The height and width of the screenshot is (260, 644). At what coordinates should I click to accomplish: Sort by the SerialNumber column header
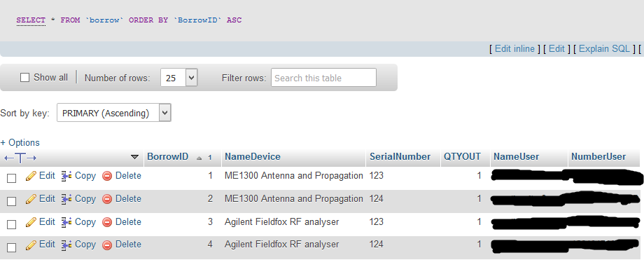(400, 156)
